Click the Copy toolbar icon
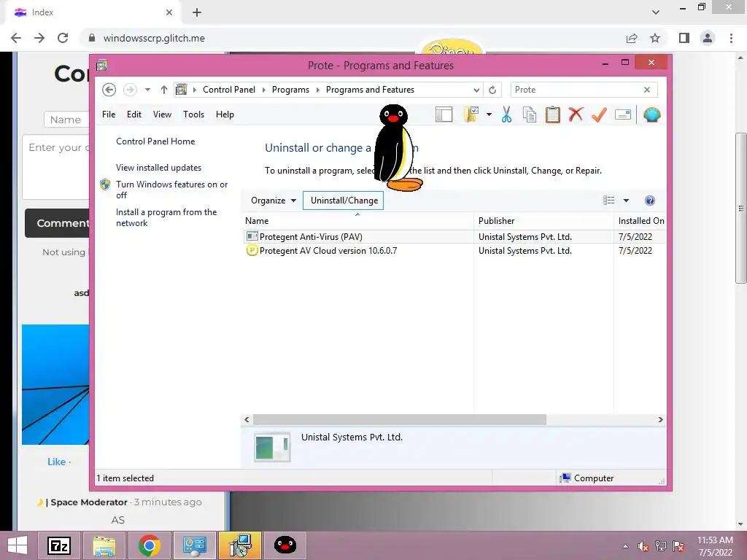The width and height of the screenshot is (747, 560). point(530,114)
